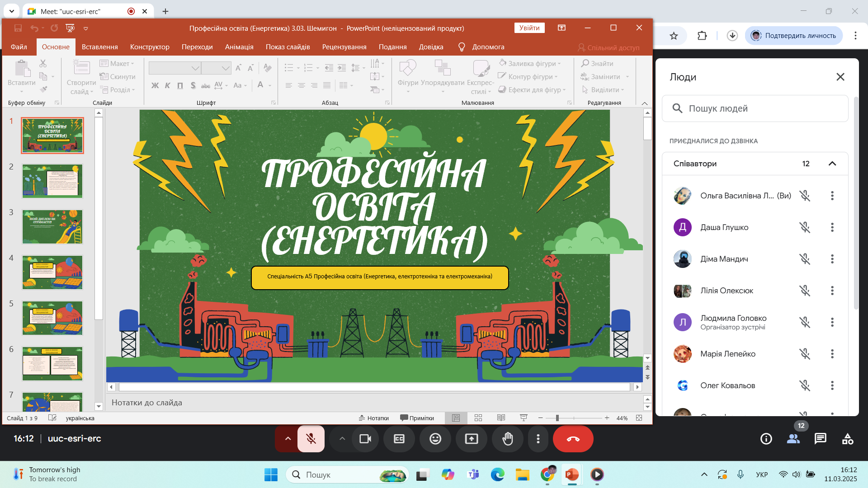
Task: Toggle camera in Meet call bar
Action: coord(365,439)
